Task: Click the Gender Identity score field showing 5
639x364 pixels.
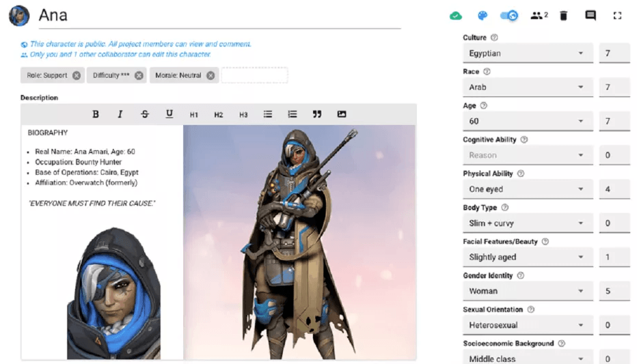Action: tap(614, 291)
